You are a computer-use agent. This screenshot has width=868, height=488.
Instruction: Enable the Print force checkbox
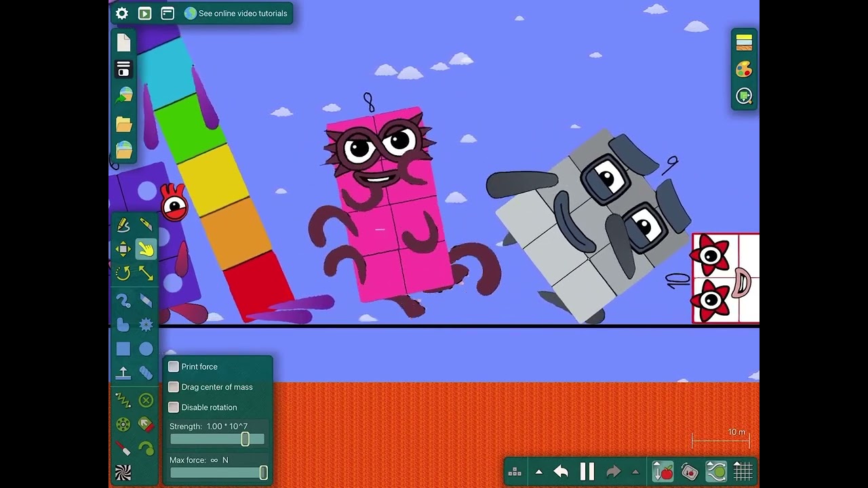pos(174,367)
